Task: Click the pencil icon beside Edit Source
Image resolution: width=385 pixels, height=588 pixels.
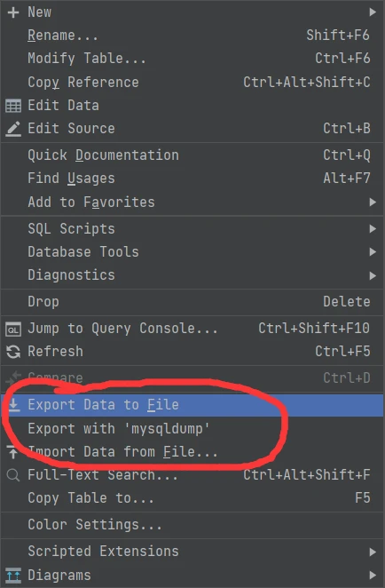Action: 13,129
